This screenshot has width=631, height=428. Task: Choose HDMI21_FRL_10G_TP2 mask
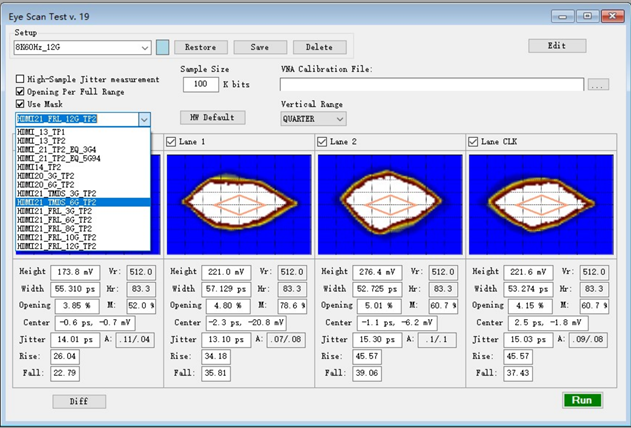tap(83, 238)
